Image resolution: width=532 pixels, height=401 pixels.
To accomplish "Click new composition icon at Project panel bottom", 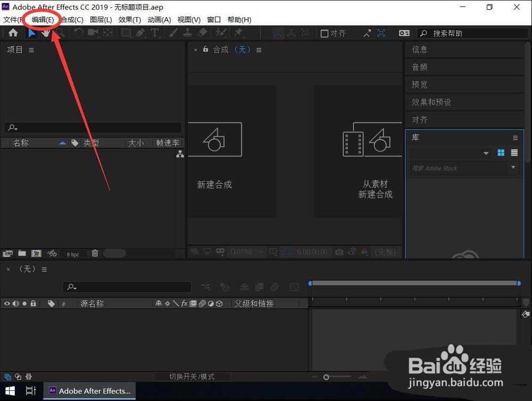I will (x=36, y=253).
